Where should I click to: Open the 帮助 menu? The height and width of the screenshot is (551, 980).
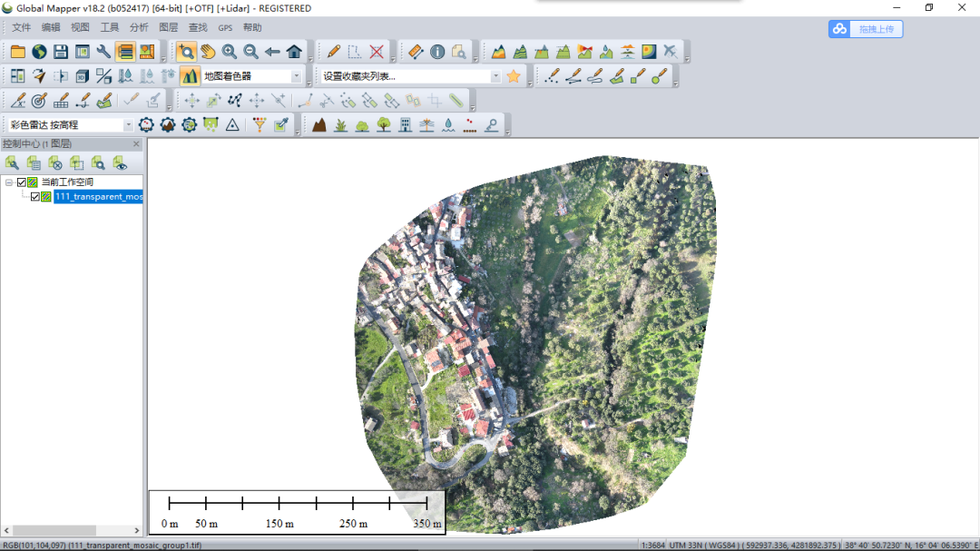(252, 27)
